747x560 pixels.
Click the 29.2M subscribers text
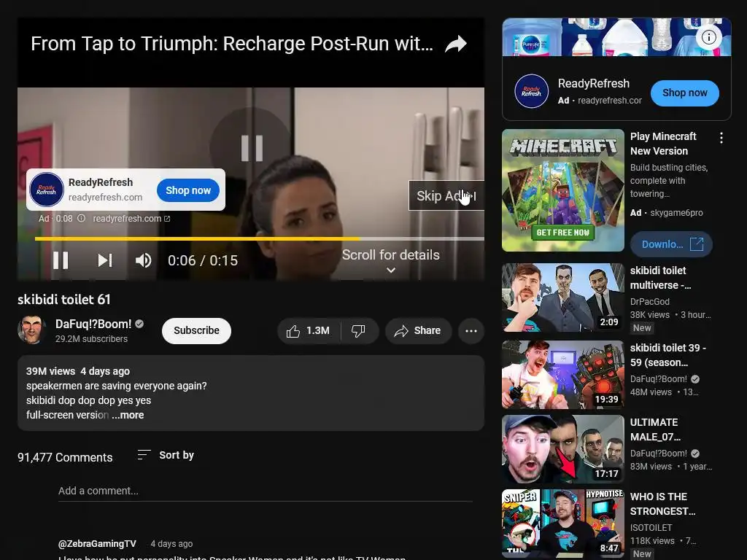pos(91,339)
